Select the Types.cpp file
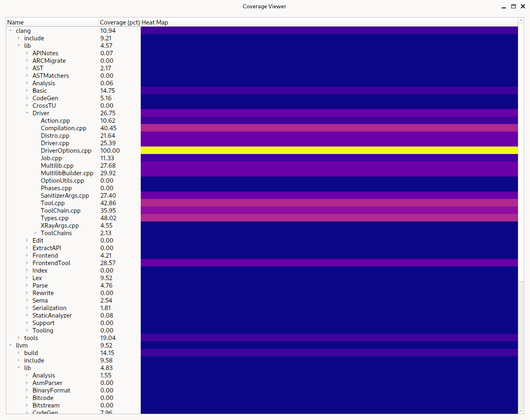This screenshot has height=420, width=530. tap(55, 218)
